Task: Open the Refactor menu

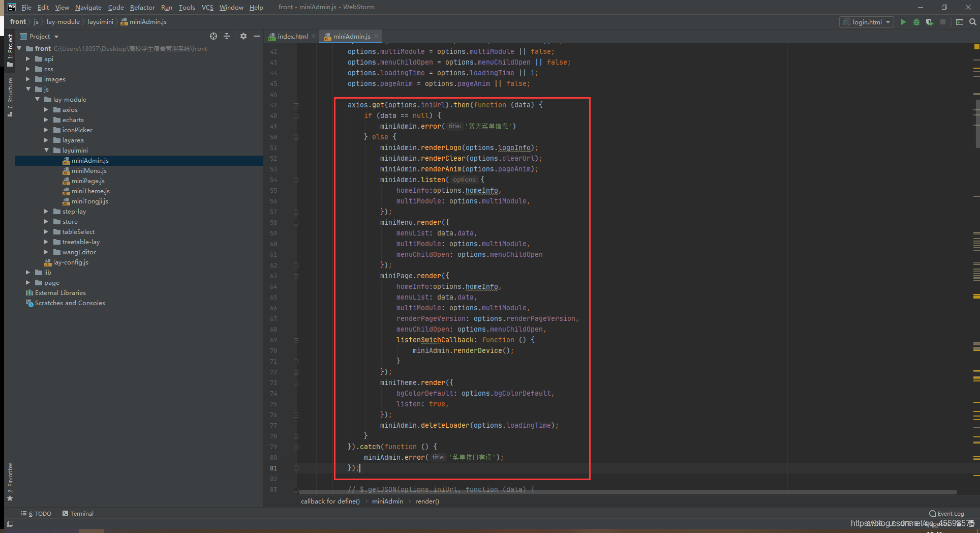Action: click(142, 7)
